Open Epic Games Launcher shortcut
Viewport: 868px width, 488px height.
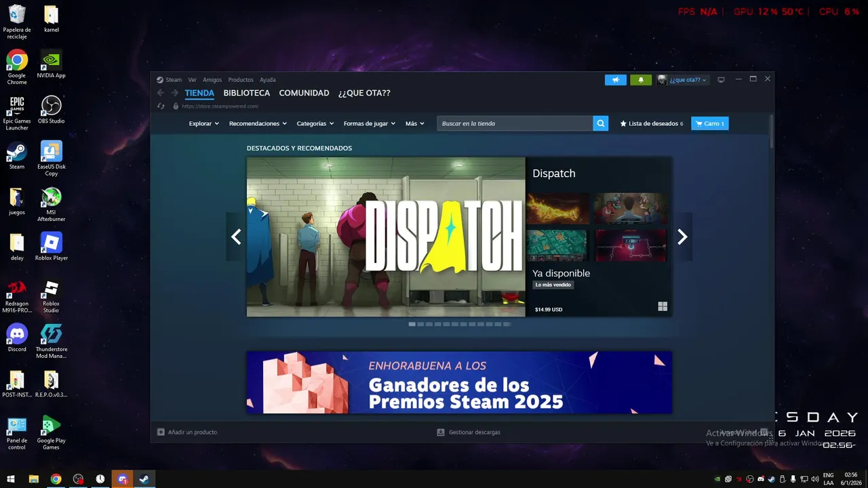[x=17, y=113]
